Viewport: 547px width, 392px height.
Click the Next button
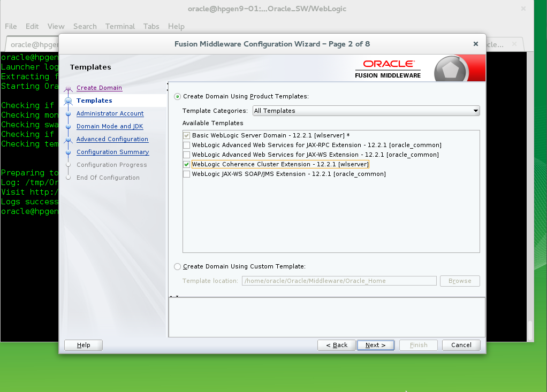375,345
